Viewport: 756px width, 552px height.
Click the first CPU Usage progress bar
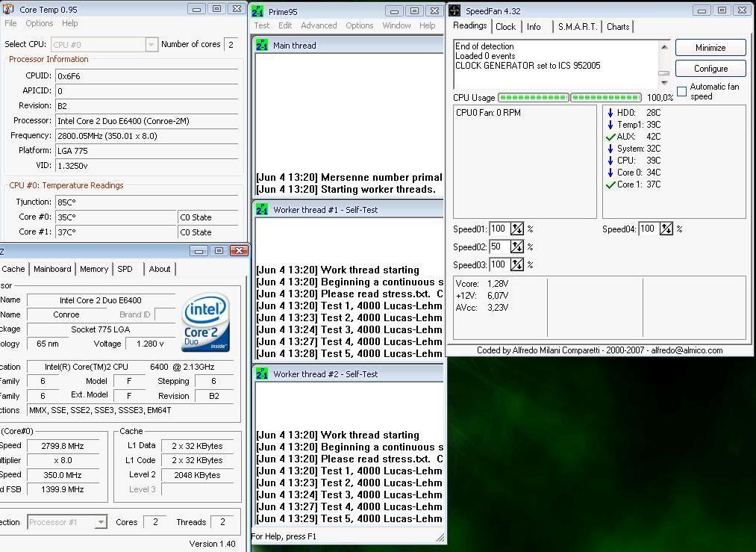pos(533,98)
